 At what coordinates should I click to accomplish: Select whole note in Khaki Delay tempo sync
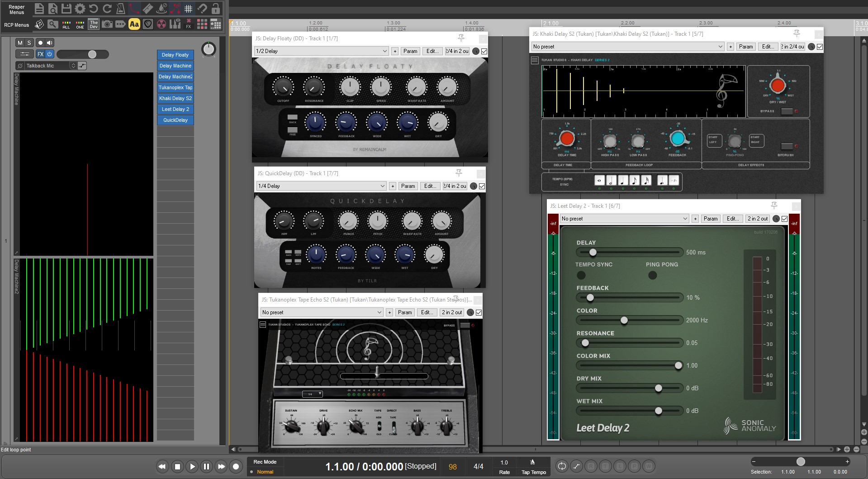tap(599, 180)
